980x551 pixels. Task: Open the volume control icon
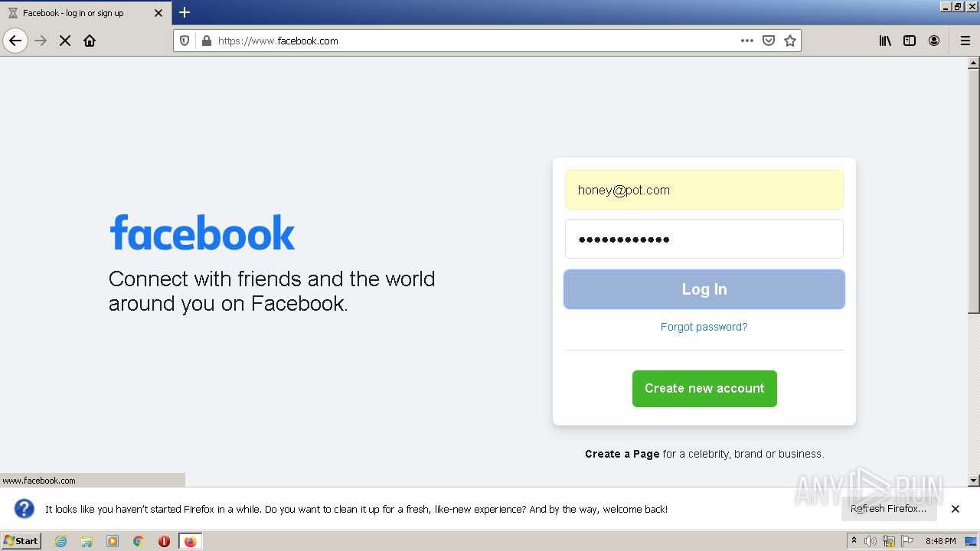pos(871,541)
